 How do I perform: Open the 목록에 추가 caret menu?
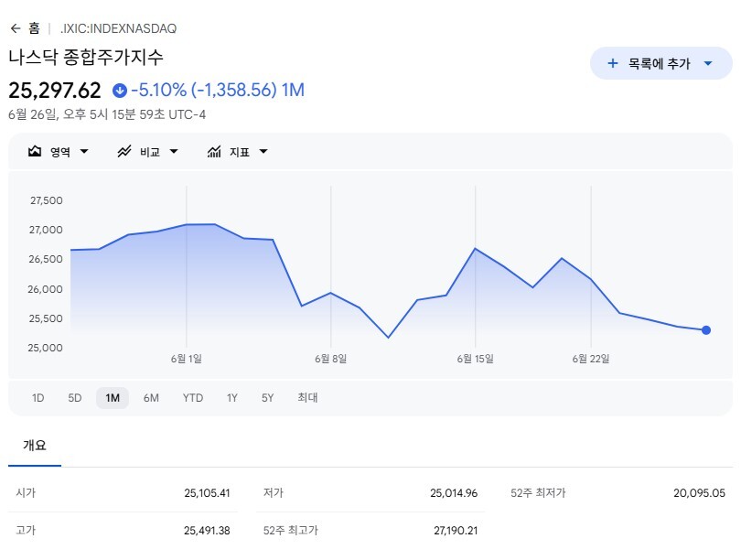[708, 63]
